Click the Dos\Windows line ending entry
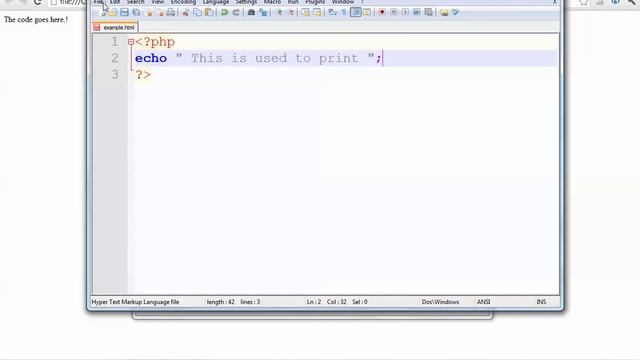This screenshot has width=640, height=360. point(440,302)
